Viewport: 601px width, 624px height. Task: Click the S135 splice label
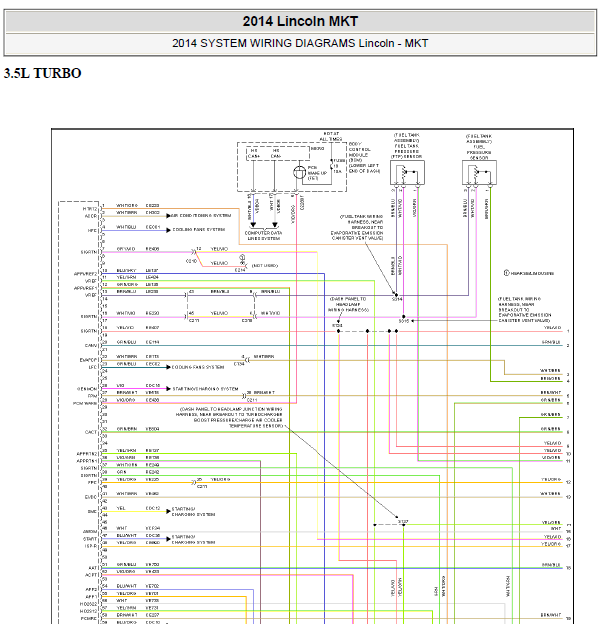point(404,321)
